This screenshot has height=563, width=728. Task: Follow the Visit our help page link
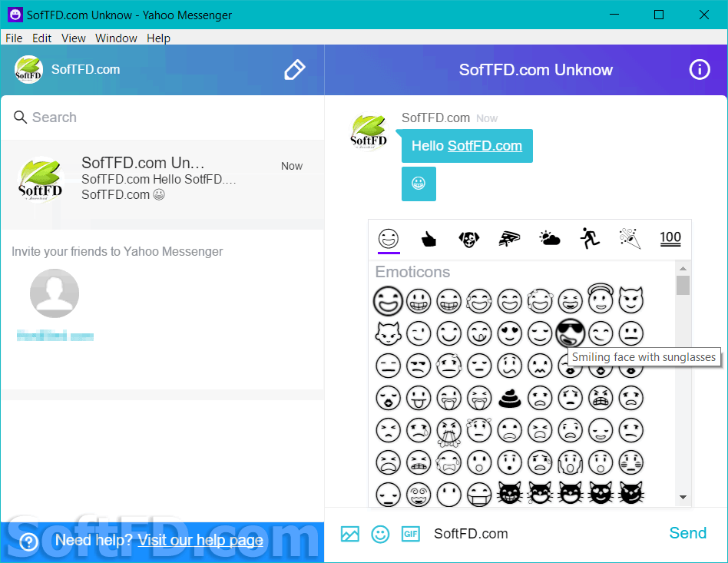(x=200, y=540)
